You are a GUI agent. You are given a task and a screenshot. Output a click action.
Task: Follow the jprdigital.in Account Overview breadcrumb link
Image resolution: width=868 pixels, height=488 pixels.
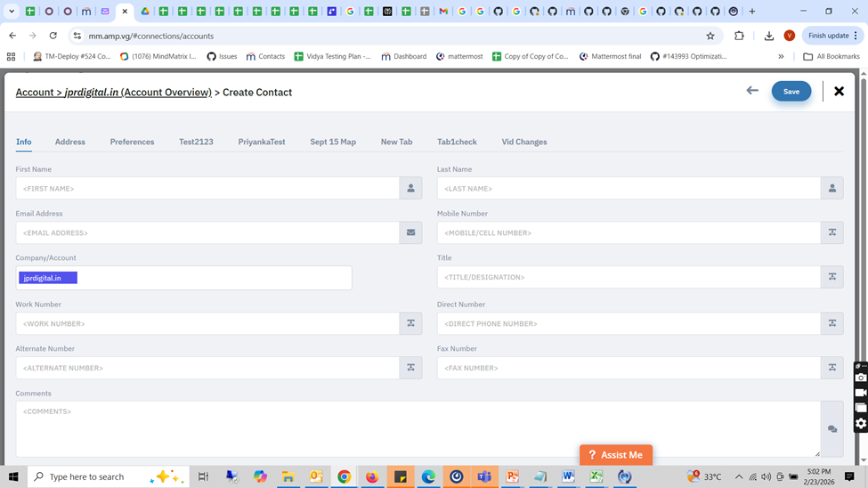(138, 93)
